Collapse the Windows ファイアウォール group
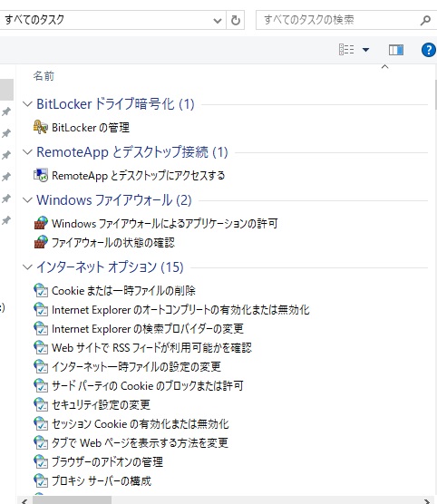This screenshot has width=437, height=504. pos(28,200)
